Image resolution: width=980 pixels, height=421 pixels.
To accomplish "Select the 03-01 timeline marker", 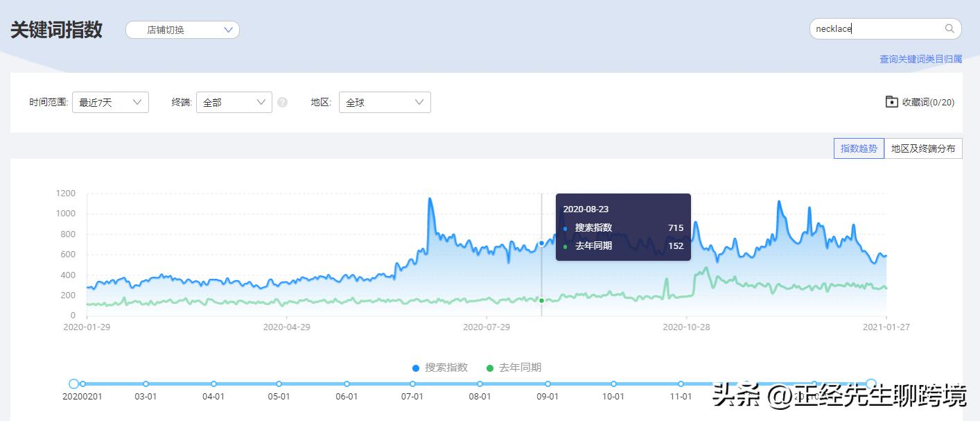I will click(146, 384).
